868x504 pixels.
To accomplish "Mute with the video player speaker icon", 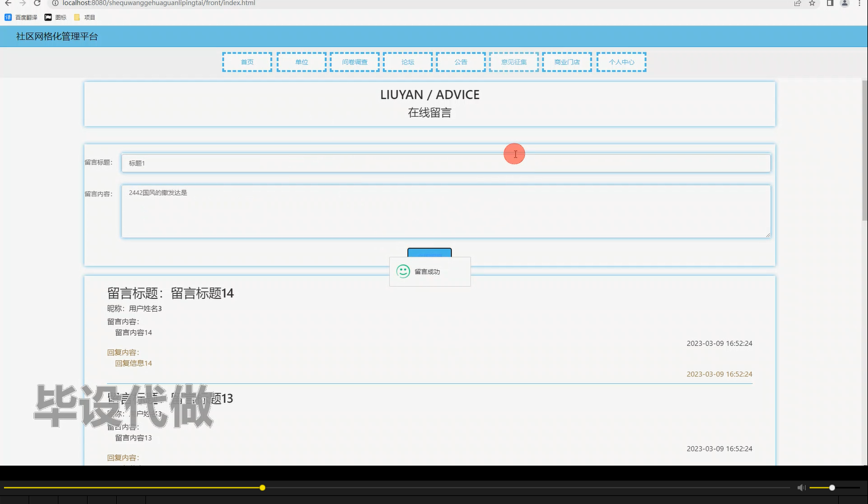I will (x=802, y=488).
